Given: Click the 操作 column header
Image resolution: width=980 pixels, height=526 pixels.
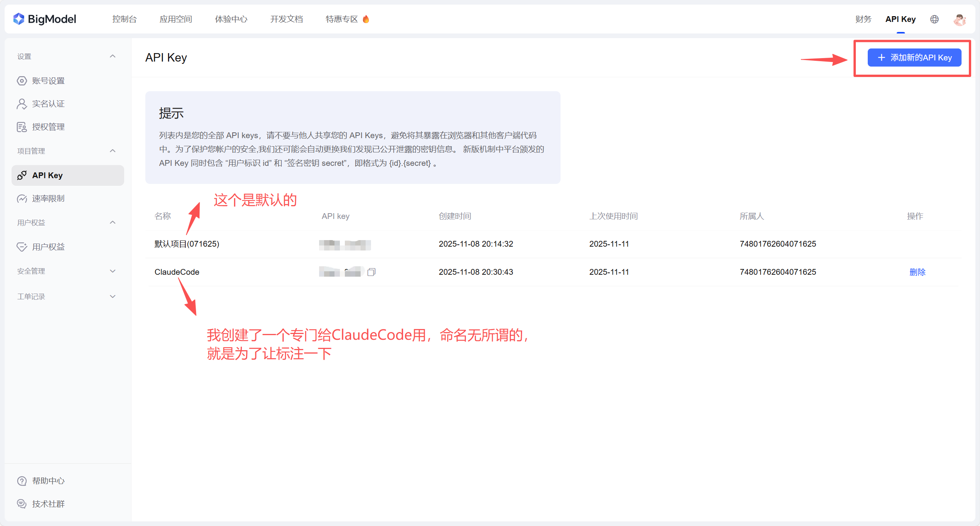Looking at the screenshot, I should point(915,216).
